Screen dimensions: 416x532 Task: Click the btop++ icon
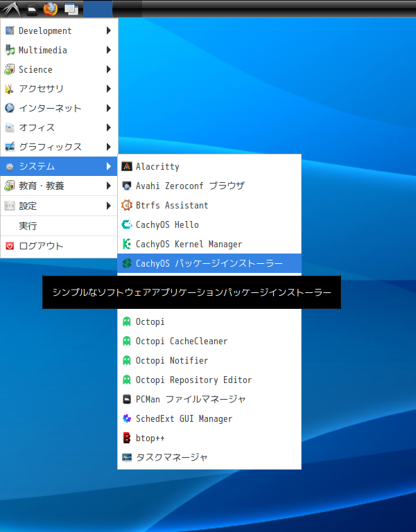pyautogui.click(x=127, y=438)
